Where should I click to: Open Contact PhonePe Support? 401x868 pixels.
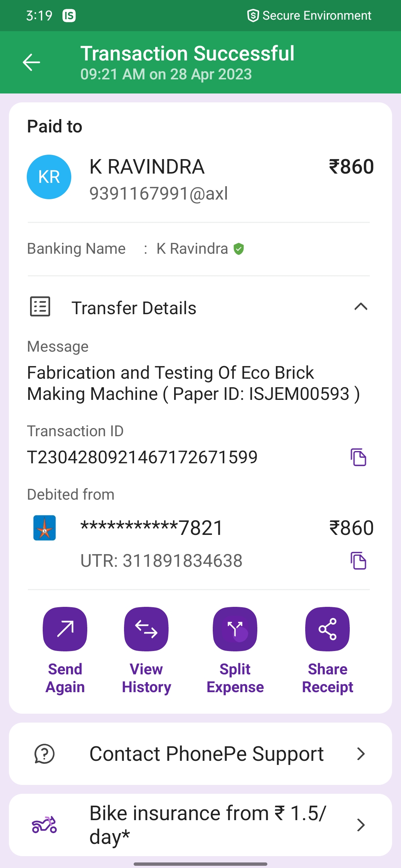click(x=206, y=754)
